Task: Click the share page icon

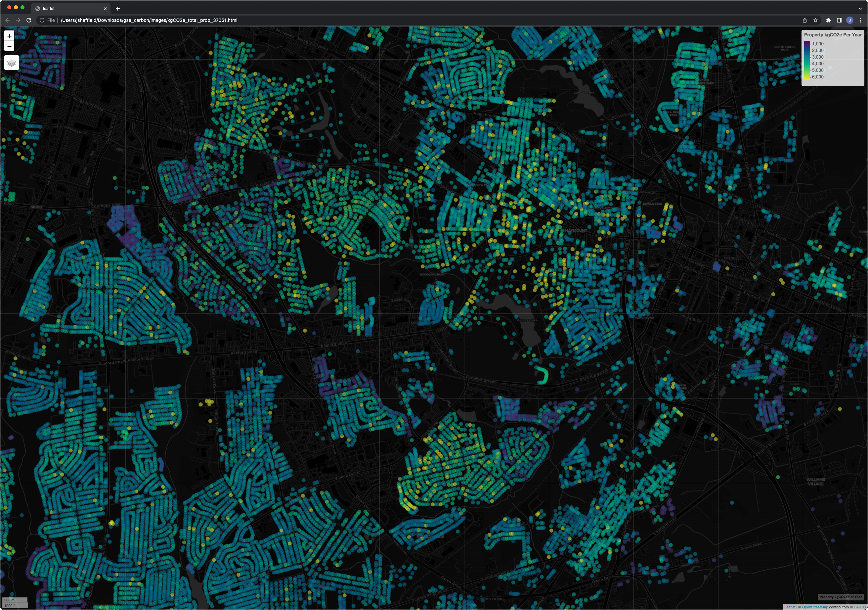Action: [x=804, y=21]
